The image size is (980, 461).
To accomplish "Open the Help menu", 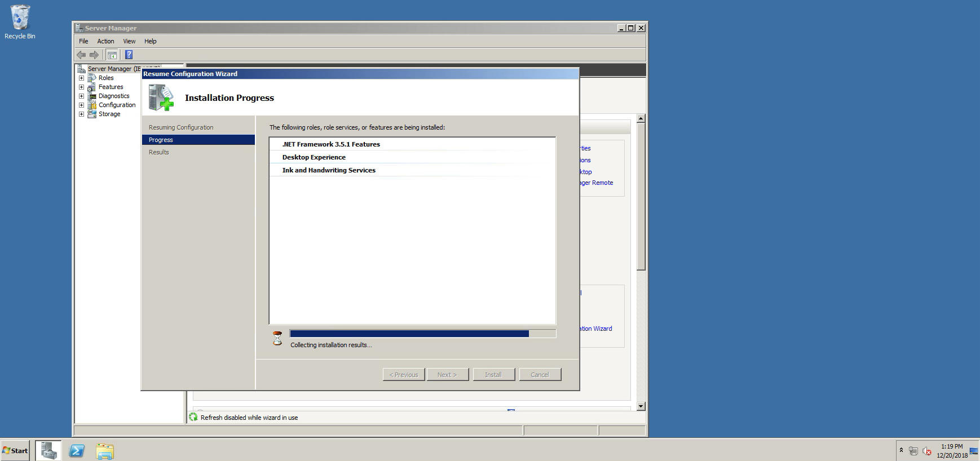I will 150,41.
